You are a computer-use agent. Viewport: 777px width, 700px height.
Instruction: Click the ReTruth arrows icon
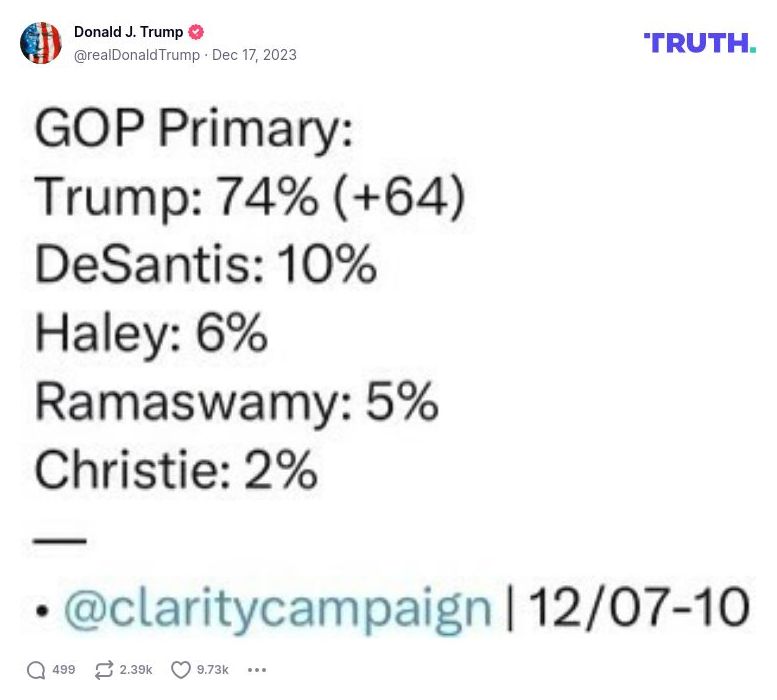pyautogui.click(x=103, y=670)
